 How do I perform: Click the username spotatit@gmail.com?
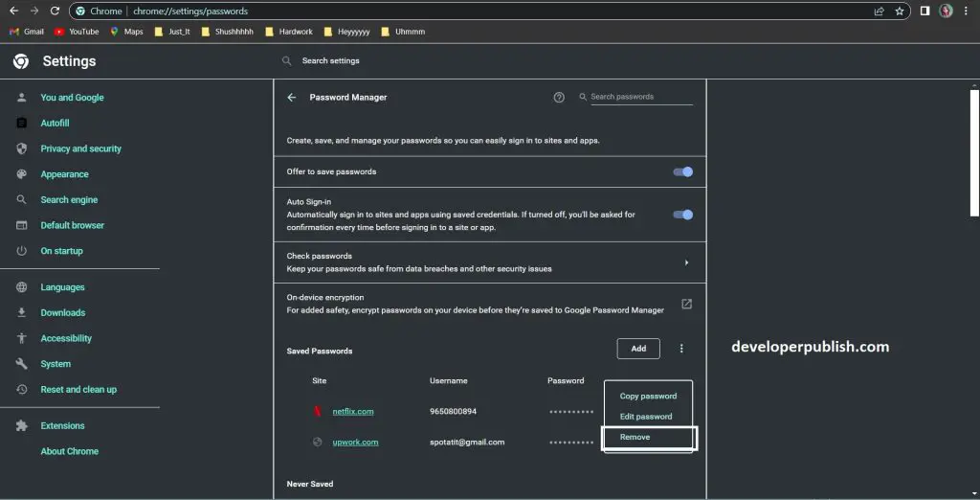coord(467,442)
